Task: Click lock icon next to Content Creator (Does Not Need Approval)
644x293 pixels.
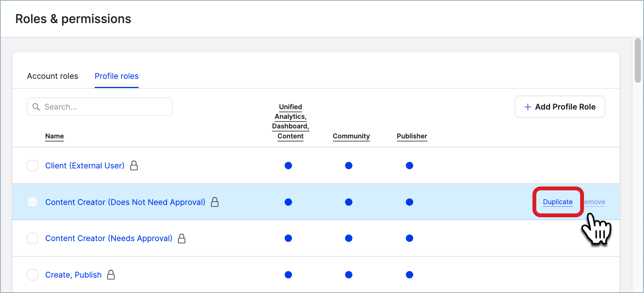Action: pos(215,202)
